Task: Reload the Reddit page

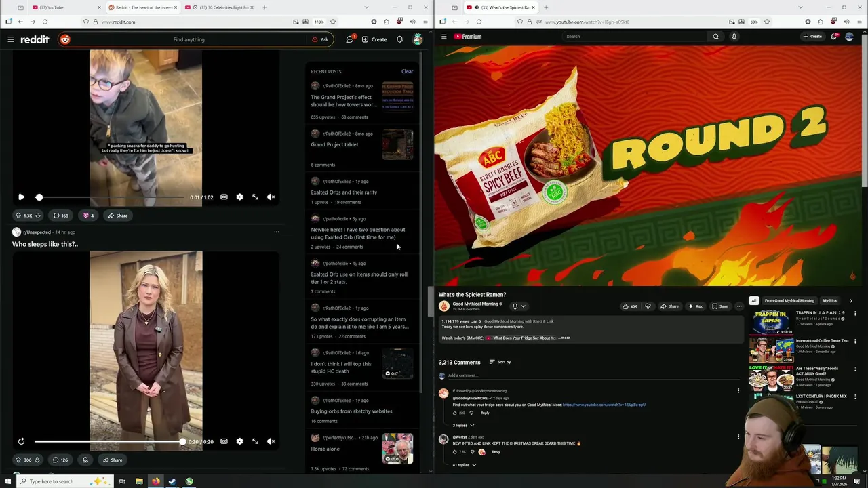Action: (45, 22)
